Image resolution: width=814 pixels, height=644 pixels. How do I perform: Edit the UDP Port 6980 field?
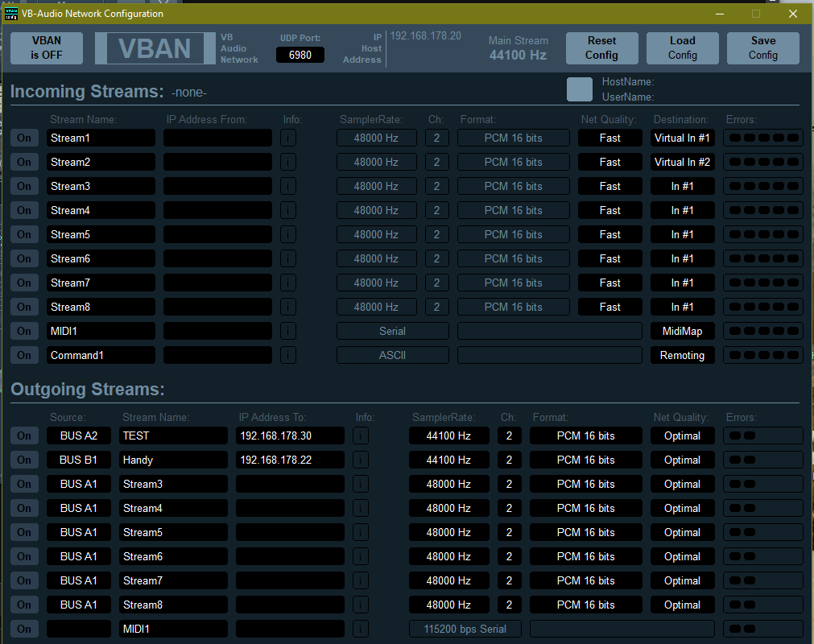click(x=300, y=55)
